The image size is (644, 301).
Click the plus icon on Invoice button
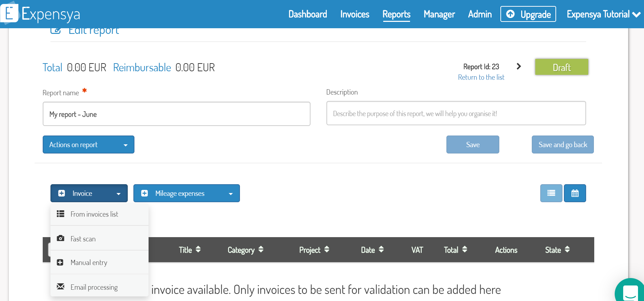coord(61,193)
